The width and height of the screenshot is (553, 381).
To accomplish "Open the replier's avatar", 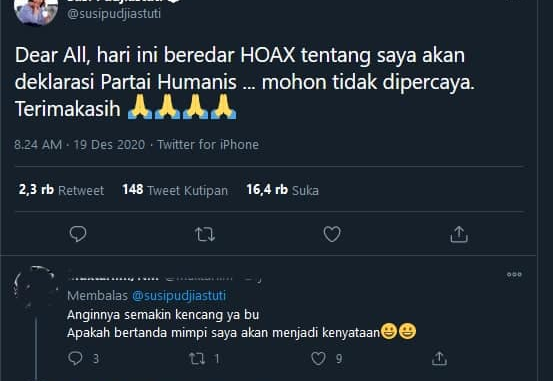I will coord(35,286).
